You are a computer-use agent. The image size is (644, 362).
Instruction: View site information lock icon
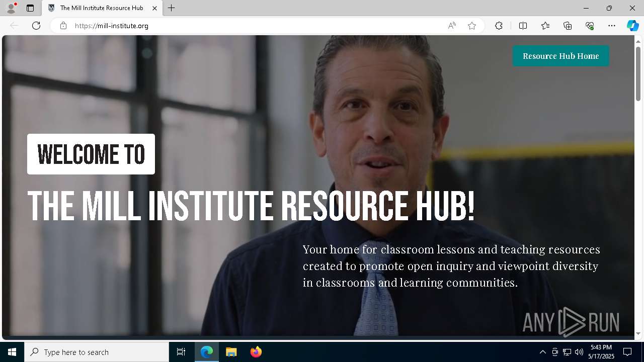(x=63, y=26)
